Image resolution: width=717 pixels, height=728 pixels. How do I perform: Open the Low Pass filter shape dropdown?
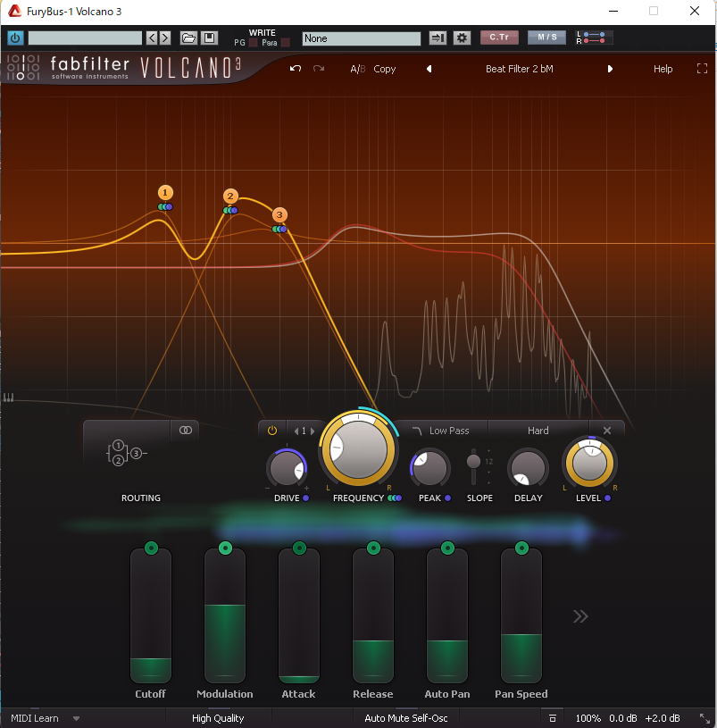pyautogui.click(x=441, y=431)
